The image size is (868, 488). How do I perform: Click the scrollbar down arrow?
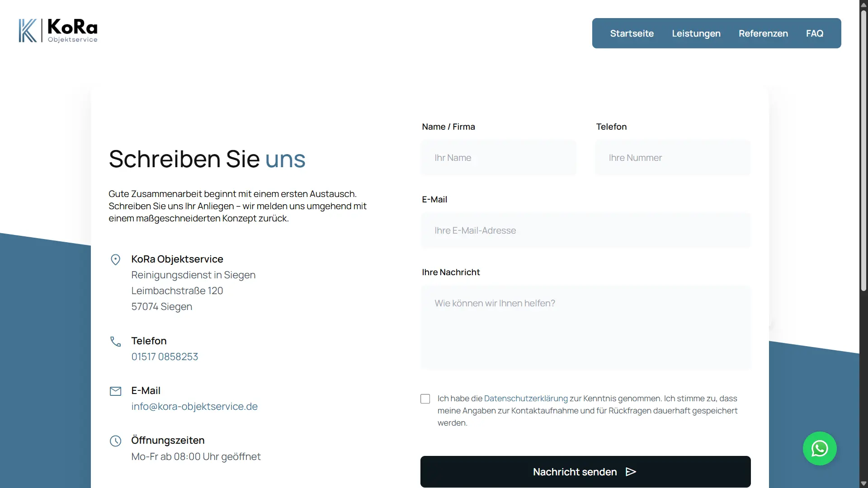863,483
